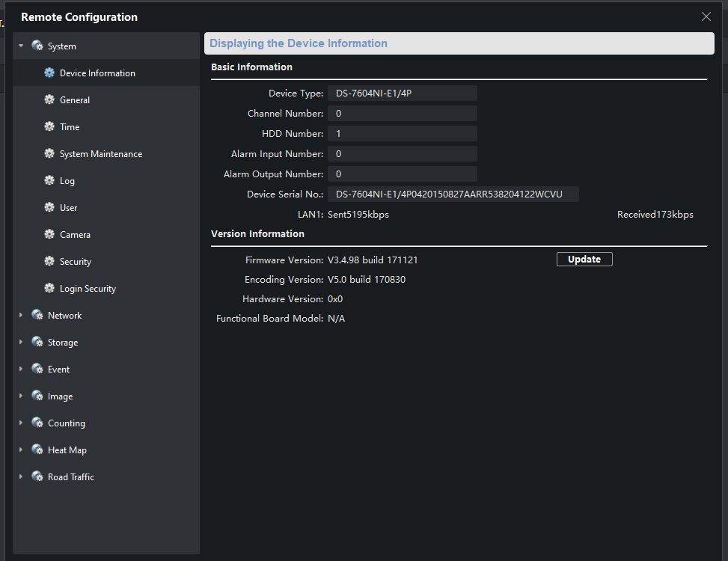728x561 pixels.
Task: Close the Remote Configuration window
Action: pyautogui.click(x=706, y=16)
